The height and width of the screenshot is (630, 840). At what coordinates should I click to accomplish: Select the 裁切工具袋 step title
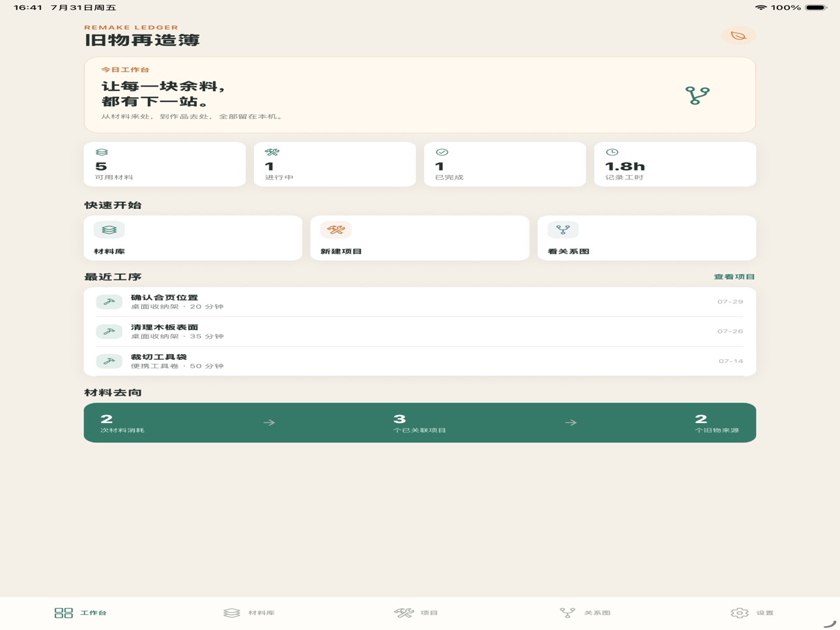(x=159, y=357)
